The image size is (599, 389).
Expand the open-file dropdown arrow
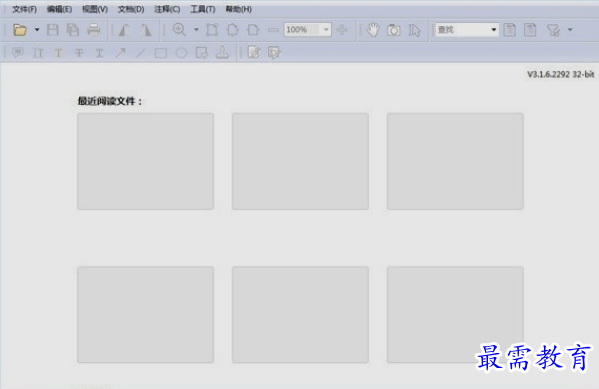pyautogui.click(x=37, y=29)
